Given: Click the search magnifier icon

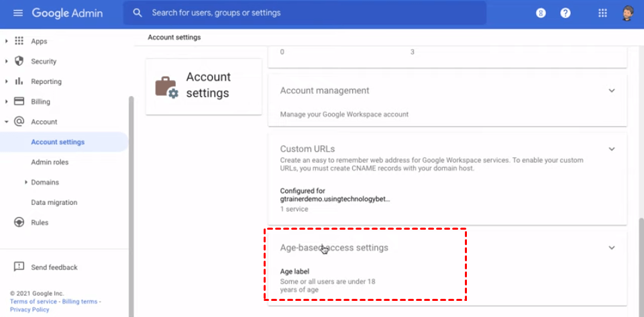Looking at the screenshot, I should [138, 13].
